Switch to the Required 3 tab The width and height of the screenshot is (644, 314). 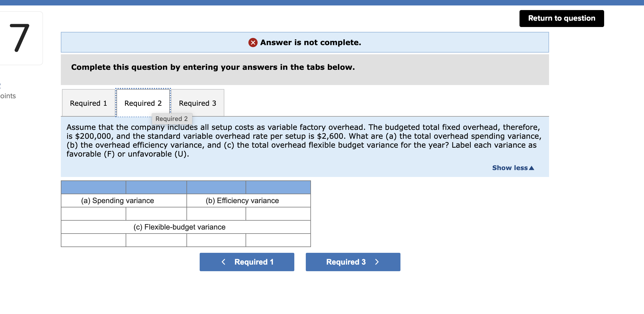pos(197,103)
